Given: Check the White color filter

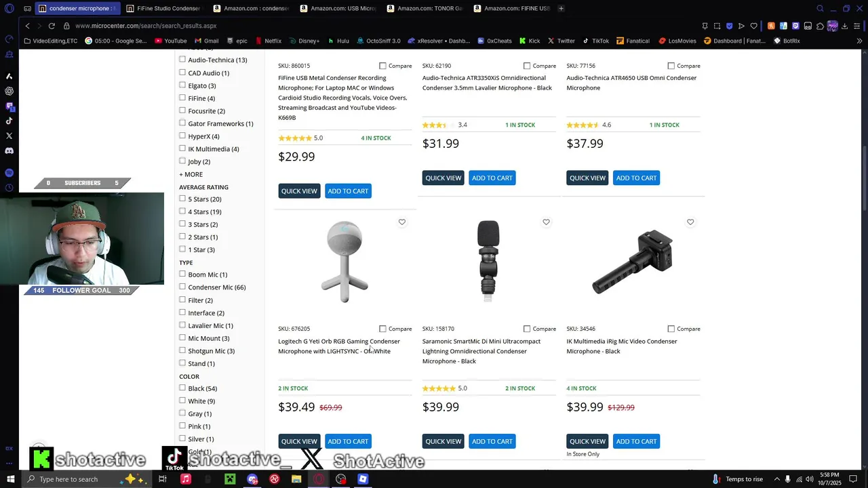Looking at the screenshot, I should coord(182,401).
